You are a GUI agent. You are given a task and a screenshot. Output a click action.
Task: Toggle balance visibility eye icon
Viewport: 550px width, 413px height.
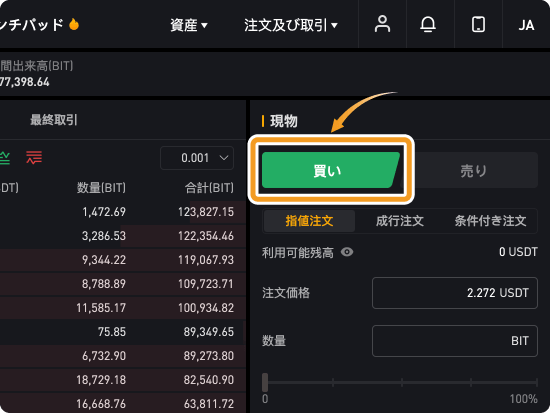point(347,252)
